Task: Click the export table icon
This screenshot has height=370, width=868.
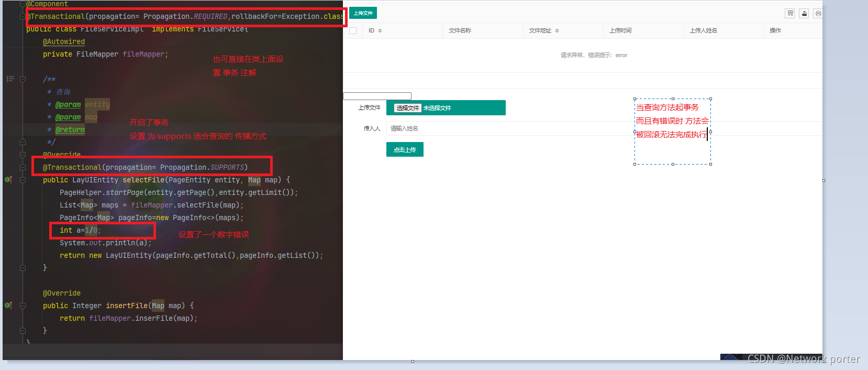Action: (x=804, y=13)
